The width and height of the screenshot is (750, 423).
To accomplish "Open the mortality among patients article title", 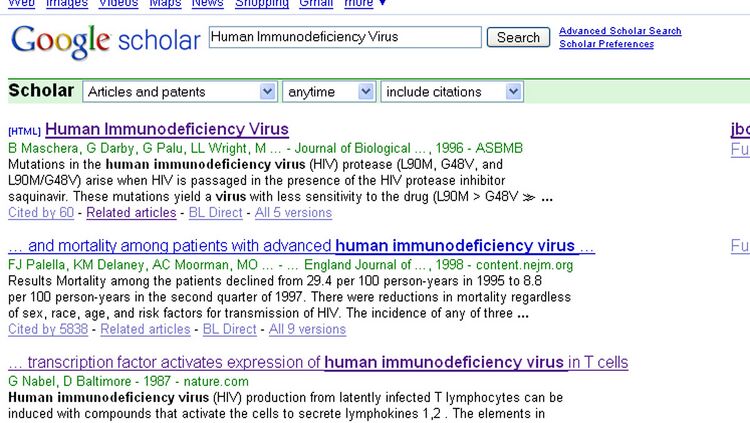I will (301, 246).
